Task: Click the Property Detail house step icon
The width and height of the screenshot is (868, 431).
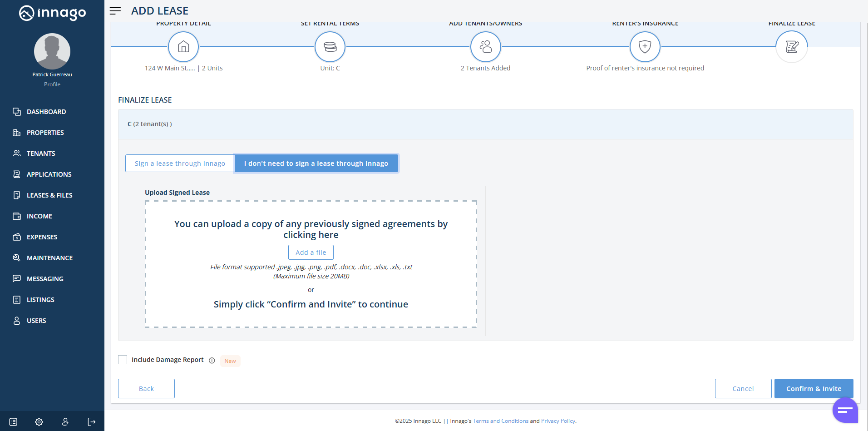Action: tap(183, 47)
